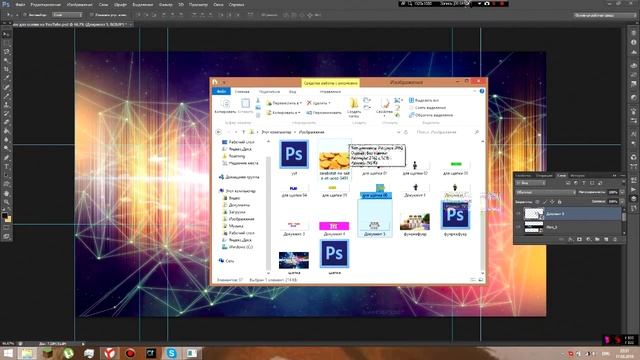Open the Переместить в dropdown in Explorer
640x360 pixels.
(x=284, y=103)
